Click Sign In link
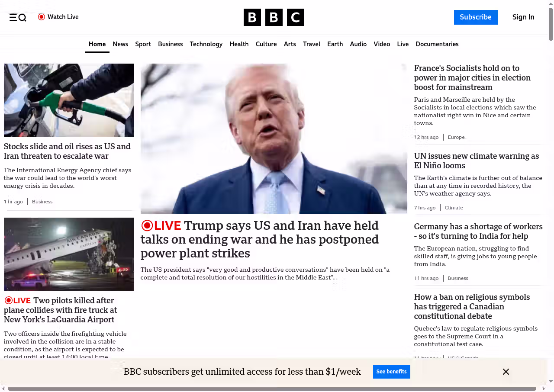This screenshot has width=554, height=392. pyautogui.click(x=523, y=17)
